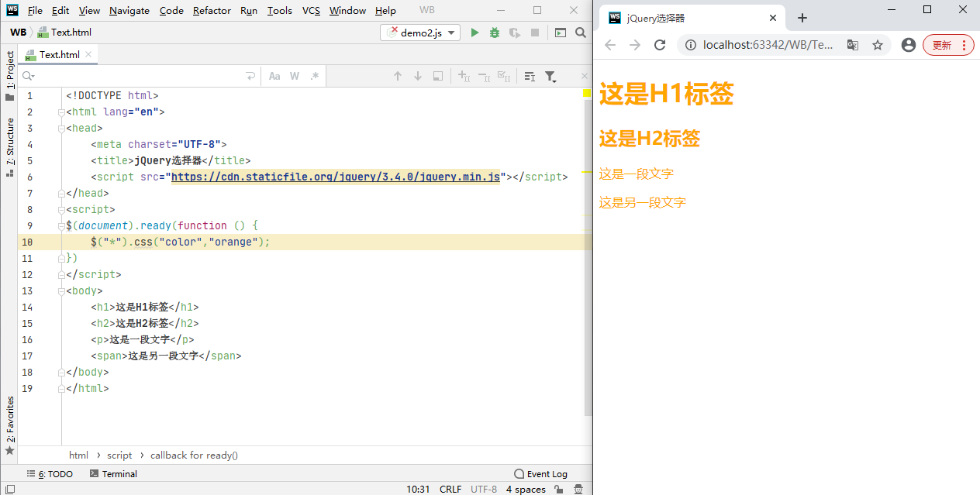Start debugging with the bug icon
The width and height of the screenshot is (980, 495).
coord(494,33)
